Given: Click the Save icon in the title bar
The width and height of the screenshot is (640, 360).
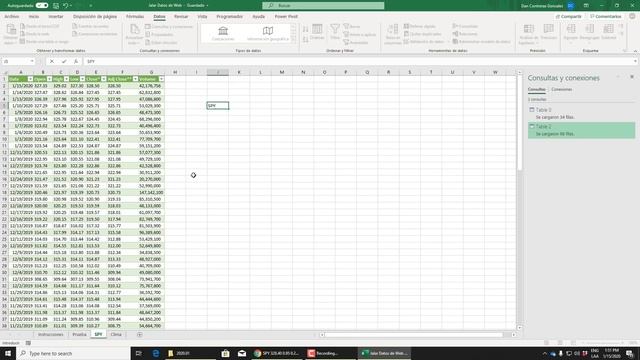Looking at the screenshot, I should click(x=56, y=6).
